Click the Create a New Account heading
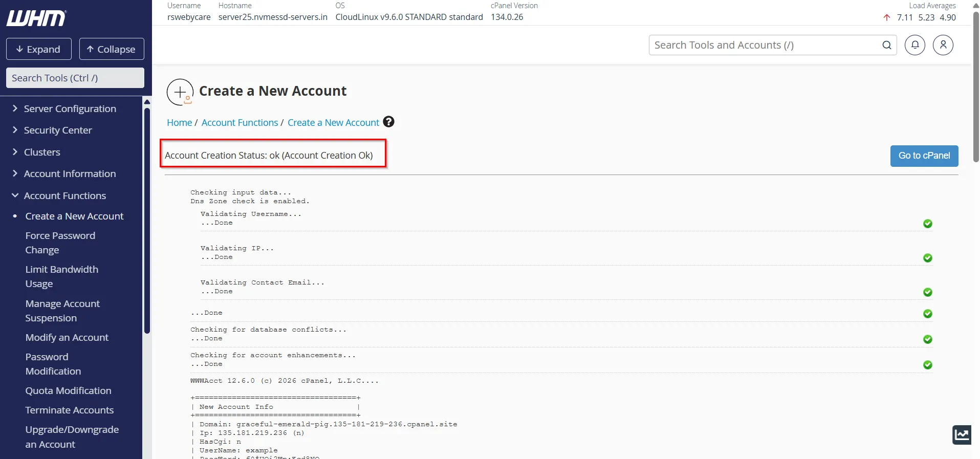The height and width of the screenshot is (459, 980). (x=273, y=91)
